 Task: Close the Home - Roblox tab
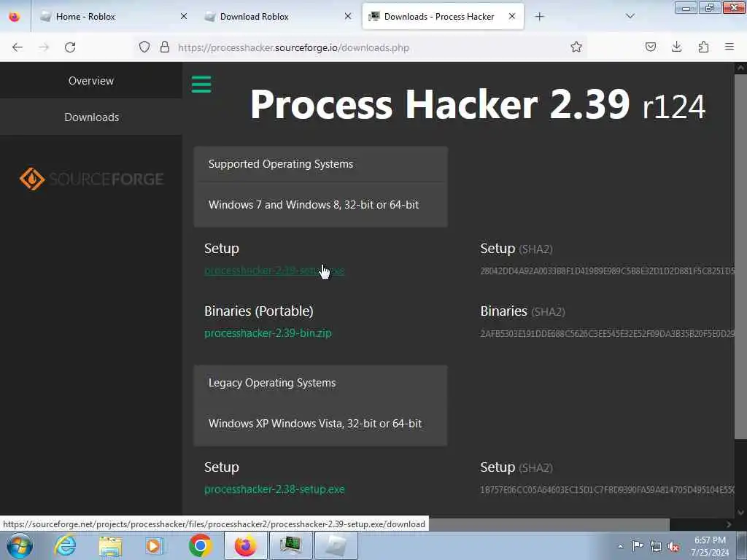click(184, 16)
